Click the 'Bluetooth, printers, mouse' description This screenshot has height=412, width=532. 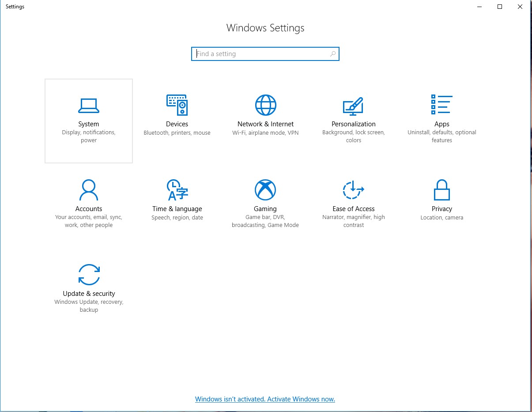177,133
